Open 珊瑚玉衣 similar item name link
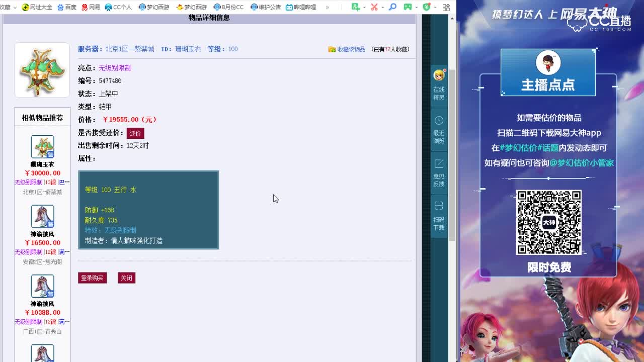The height and width of the screenshot is (362, 644). [x=42, y=164]
